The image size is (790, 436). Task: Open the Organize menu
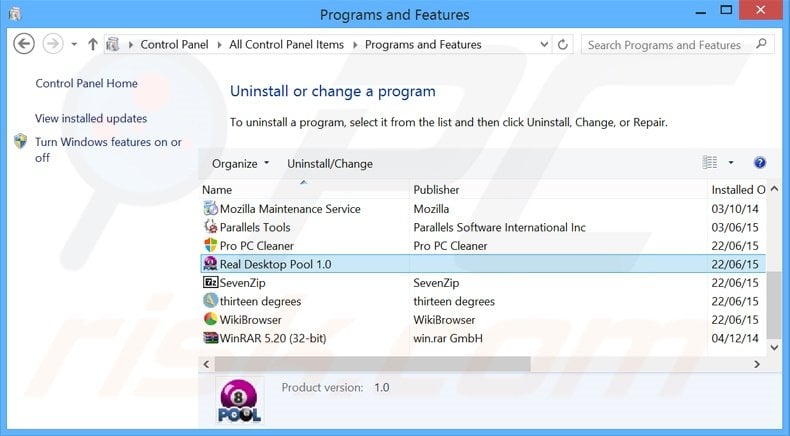(x=240, y=163)
